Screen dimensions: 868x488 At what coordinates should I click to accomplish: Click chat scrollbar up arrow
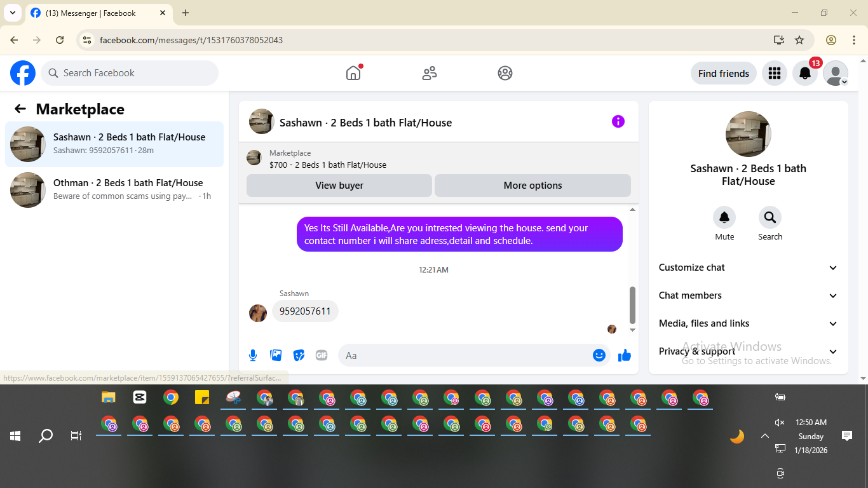632,210
